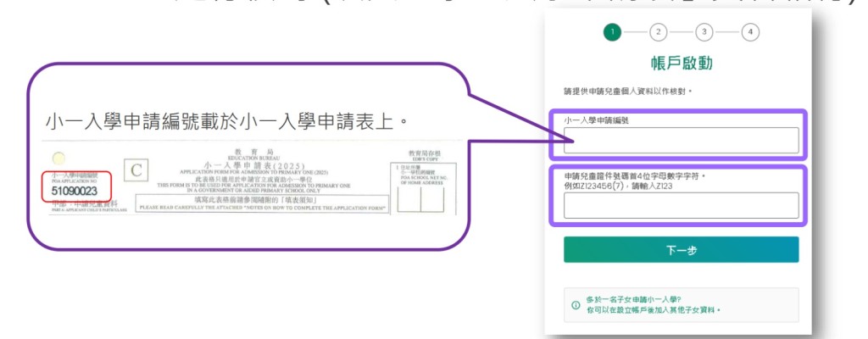Click the 小一入學申請編號 input field
The image size is (868, 339).
tap(681, 141)
